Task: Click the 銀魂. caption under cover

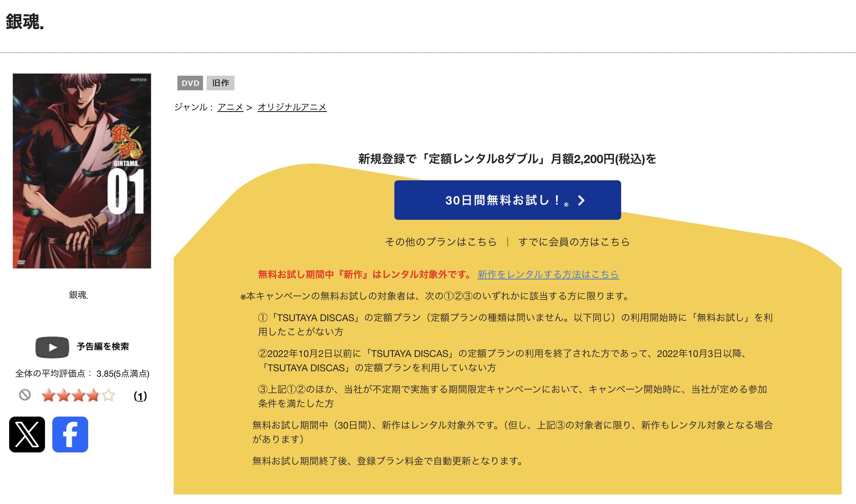Action: click(x=79, y=295)
